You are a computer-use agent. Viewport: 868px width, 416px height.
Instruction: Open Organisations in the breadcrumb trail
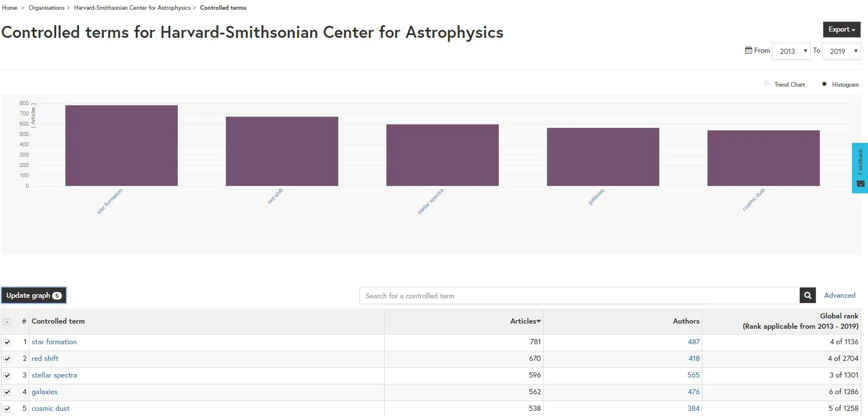tap(46, 8)
